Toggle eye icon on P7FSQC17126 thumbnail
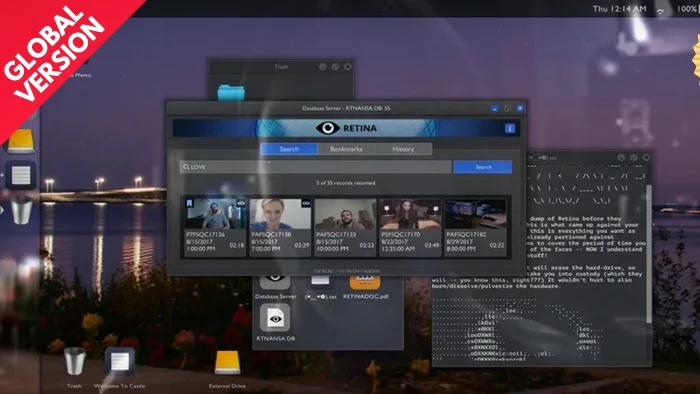This screenshot has height=394, width=700. 241,203
